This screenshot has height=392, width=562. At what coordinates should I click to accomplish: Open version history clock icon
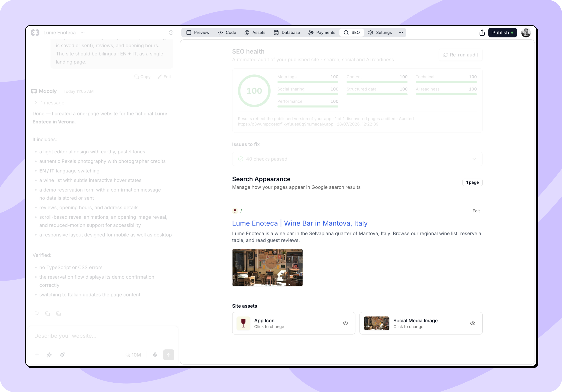pyautogui.click(x=171, y=33)
